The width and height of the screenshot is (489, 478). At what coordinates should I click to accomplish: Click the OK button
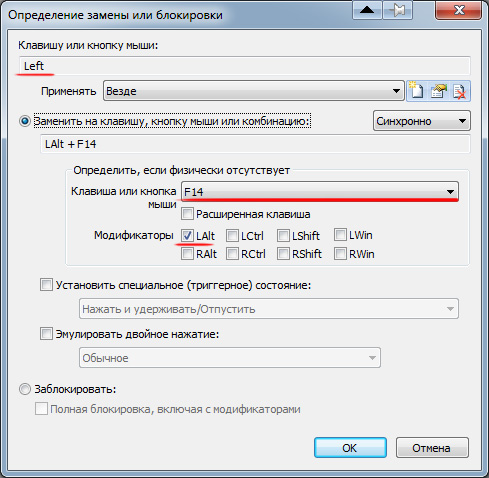coord(350,448)
